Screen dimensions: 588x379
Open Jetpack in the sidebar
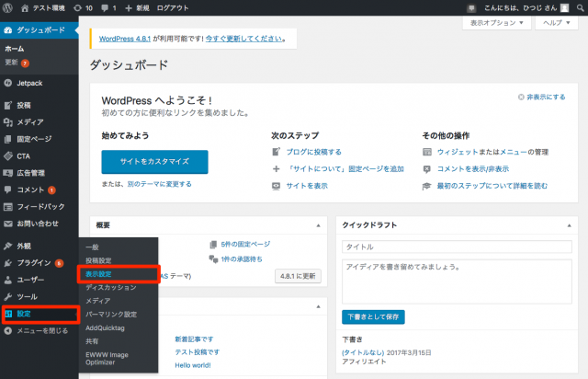pos(39,83)
